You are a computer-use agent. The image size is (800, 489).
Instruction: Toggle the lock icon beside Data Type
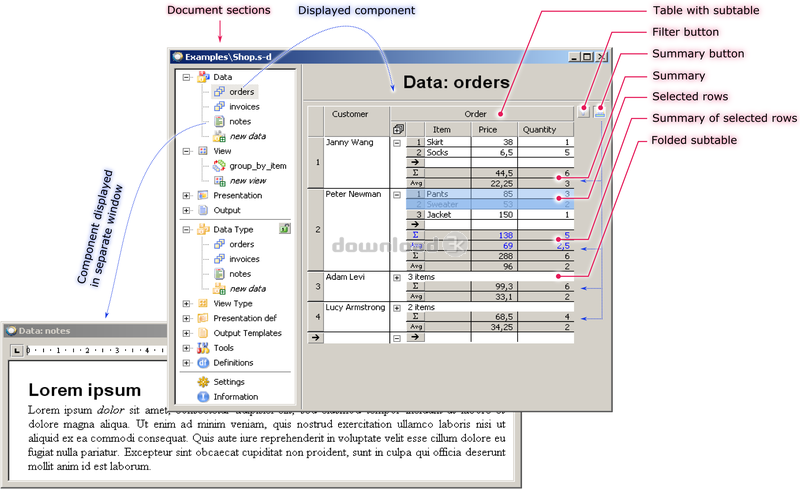[x=285, y=229]
